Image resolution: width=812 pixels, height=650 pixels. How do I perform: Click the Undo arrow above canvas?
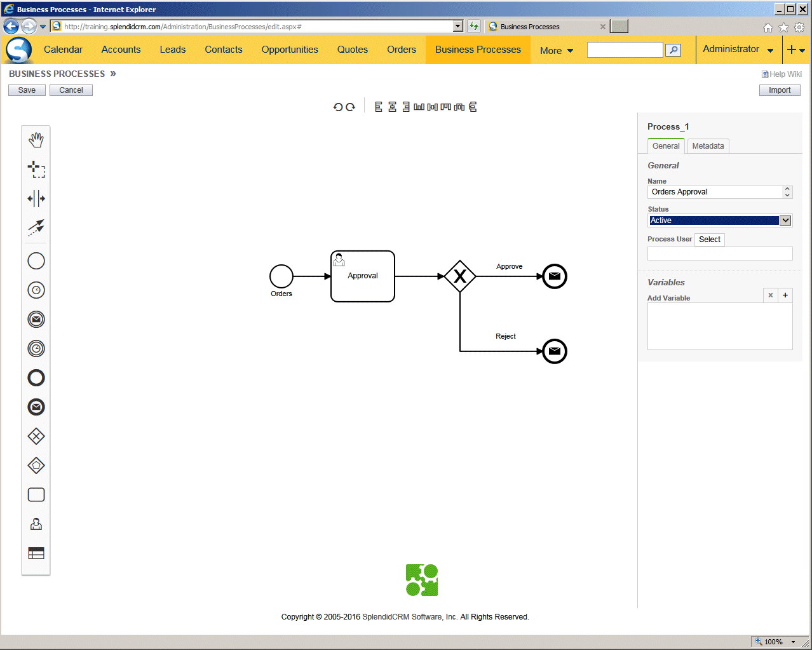pos(338,107)
